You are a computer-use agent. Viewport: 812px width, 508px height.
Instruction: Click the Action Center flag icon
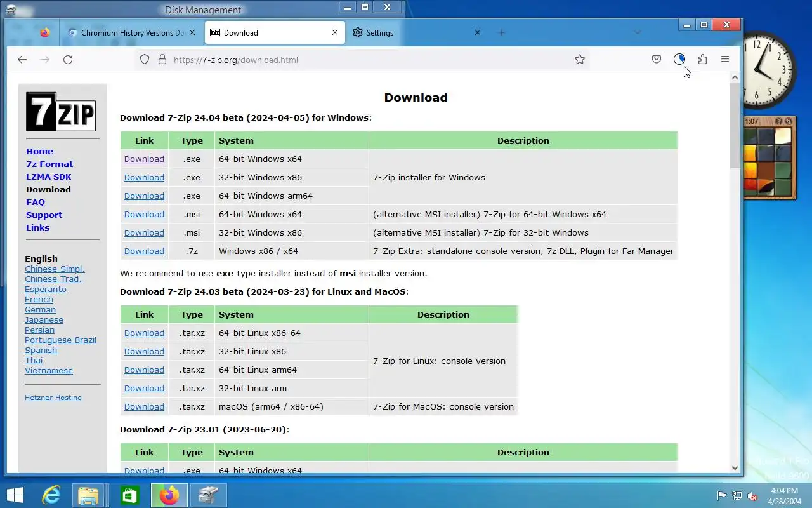click(x=721, y=496)
